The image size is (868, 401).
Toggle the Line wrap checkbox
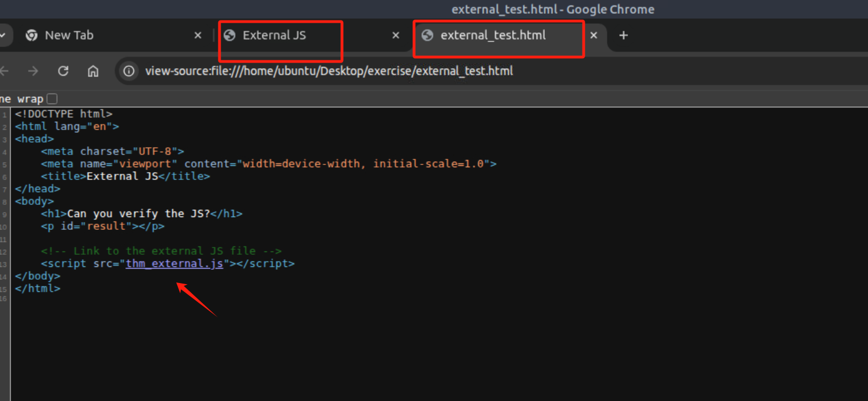pyautogui.click(x=52, y=99)
